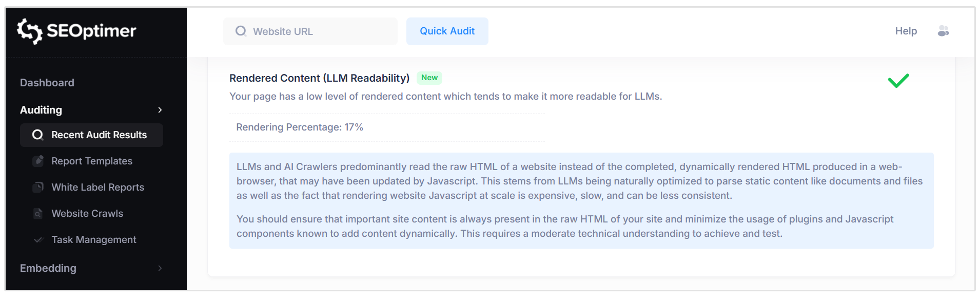The width and height of the screenshot is (980, 298).
Task: Click the Report Templates icon
Action: coord(38,161)
